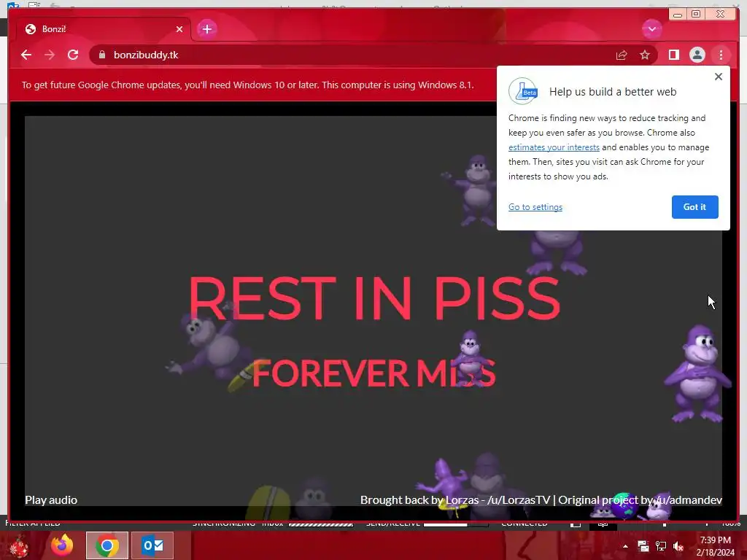Bookmark this tab with the star icon

[645, 55]
